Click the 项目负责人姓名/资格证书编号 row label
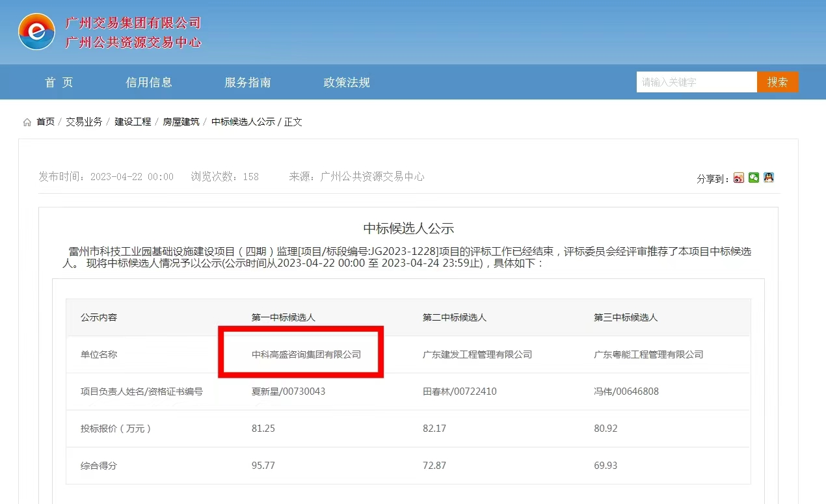Viewport: 826px width, 504px height. click(142, 391)
